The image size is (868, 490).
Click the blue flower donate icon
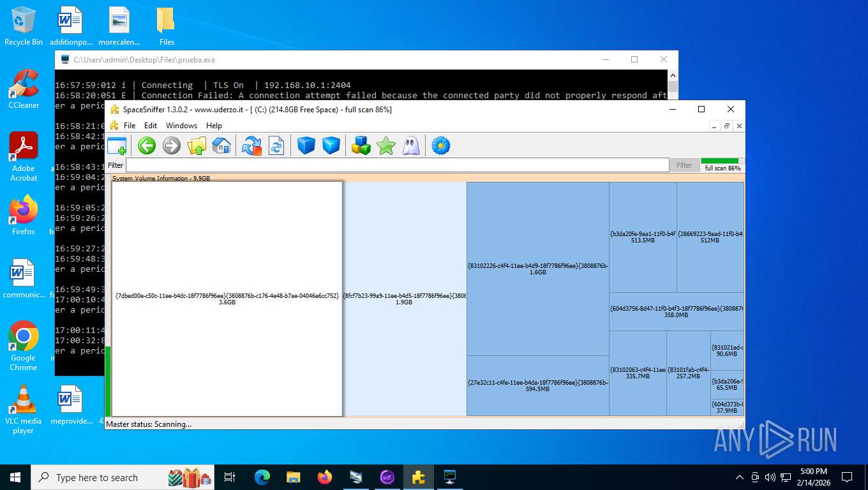point(441,145)
